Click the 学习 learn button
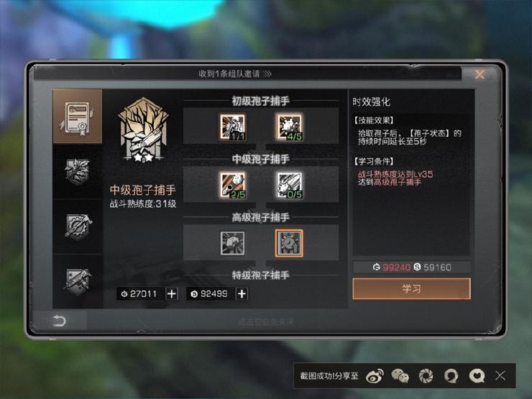The image size is (532, 399). (411, 289)
